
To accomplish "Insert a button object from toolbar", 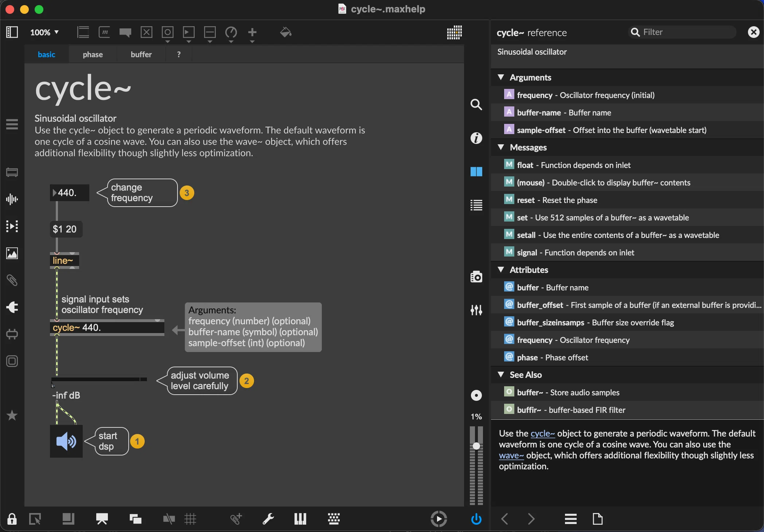I will point(168,32).
